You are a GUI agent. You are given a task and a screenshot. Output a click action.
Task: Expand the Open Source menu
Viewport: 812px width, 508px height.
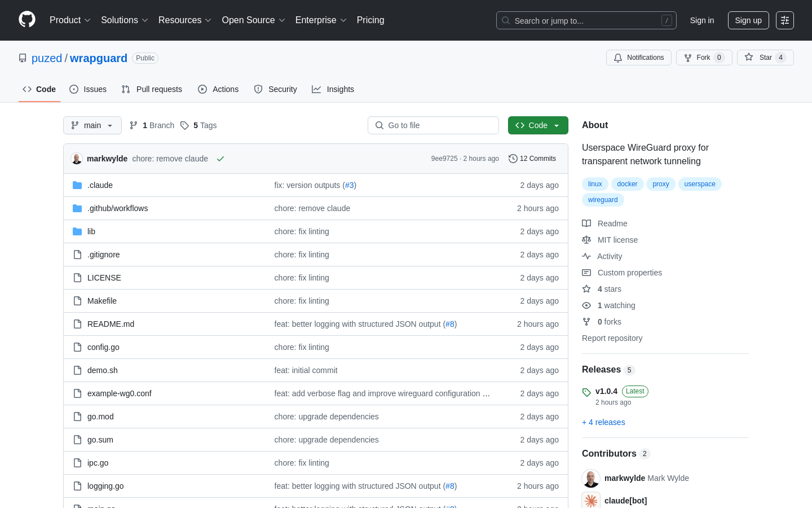click(254, 20)
